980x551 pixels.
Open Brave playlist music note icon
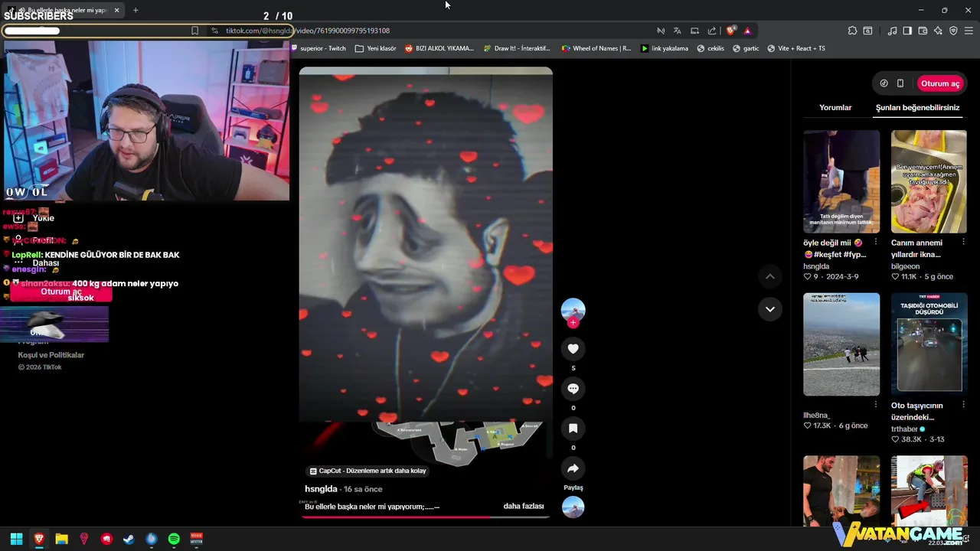point(892,31)
